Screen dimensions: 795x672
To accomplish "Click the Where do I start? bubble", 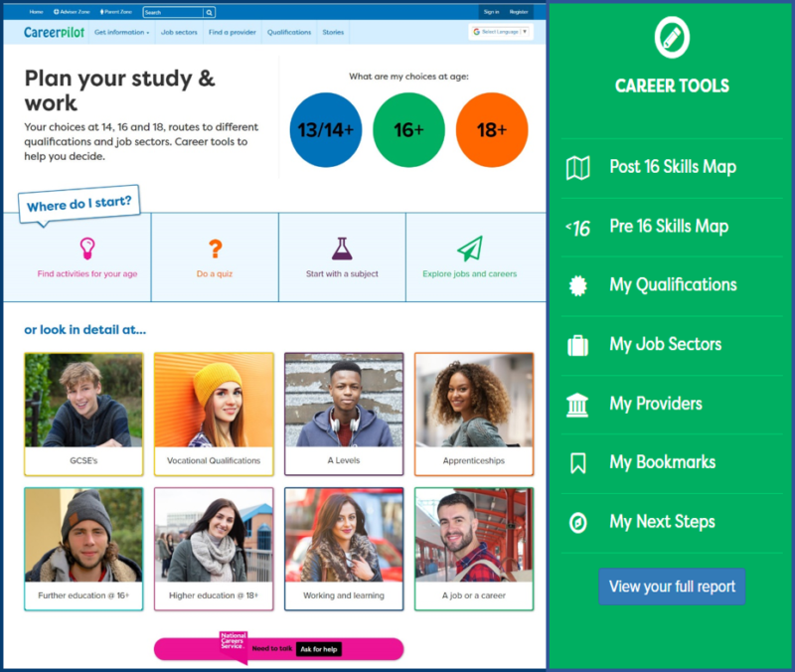I will [x=79, y=204].
